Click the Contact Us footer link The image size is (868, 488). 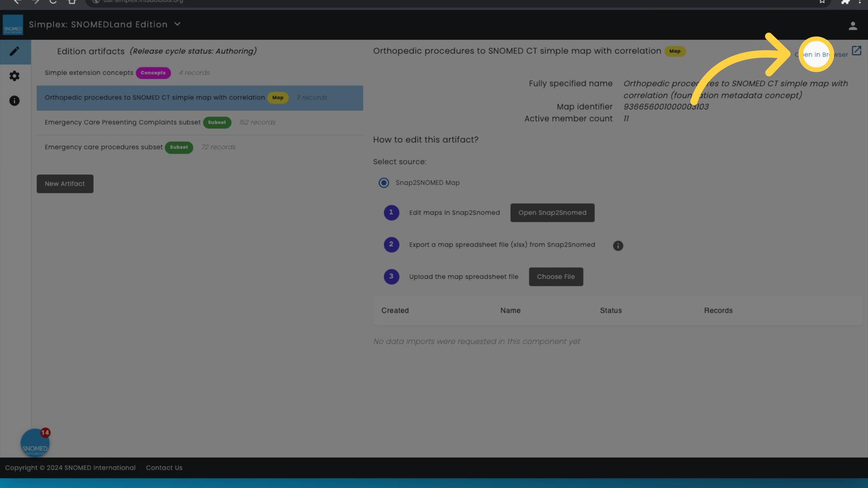164,468
